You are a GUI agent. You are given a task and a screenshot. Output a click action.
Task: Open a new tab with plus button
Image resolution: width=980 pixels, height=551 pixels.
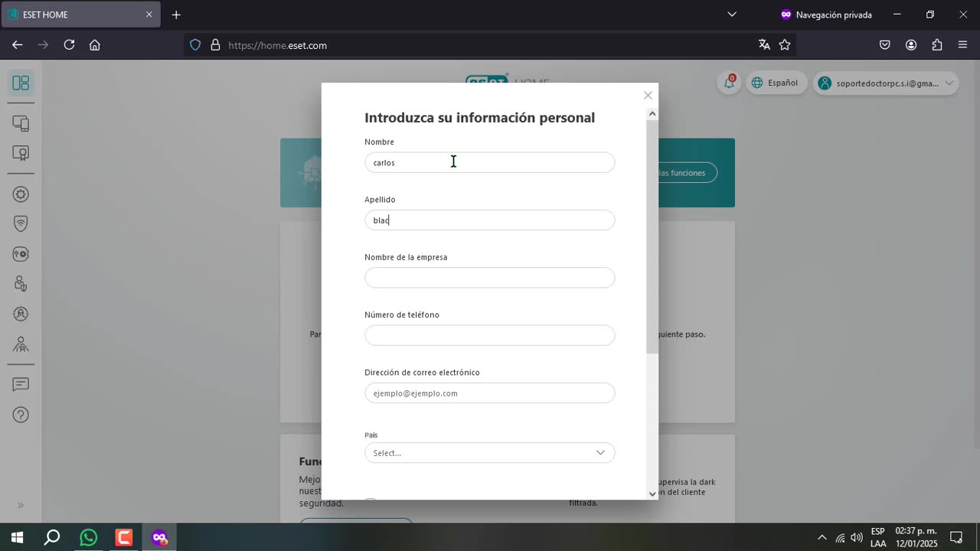(176, 15)
